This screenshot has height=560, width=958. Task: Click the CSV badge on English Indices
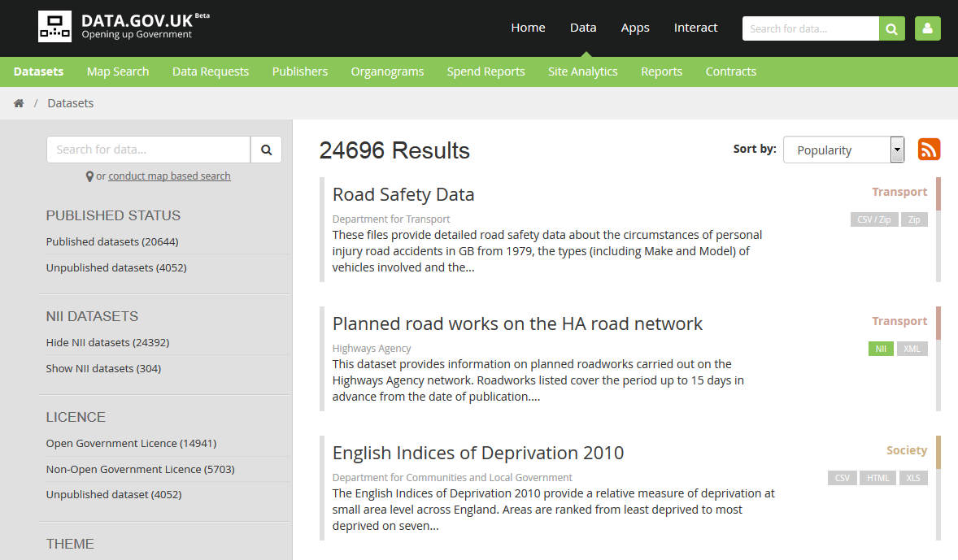(x=842, y=478)
